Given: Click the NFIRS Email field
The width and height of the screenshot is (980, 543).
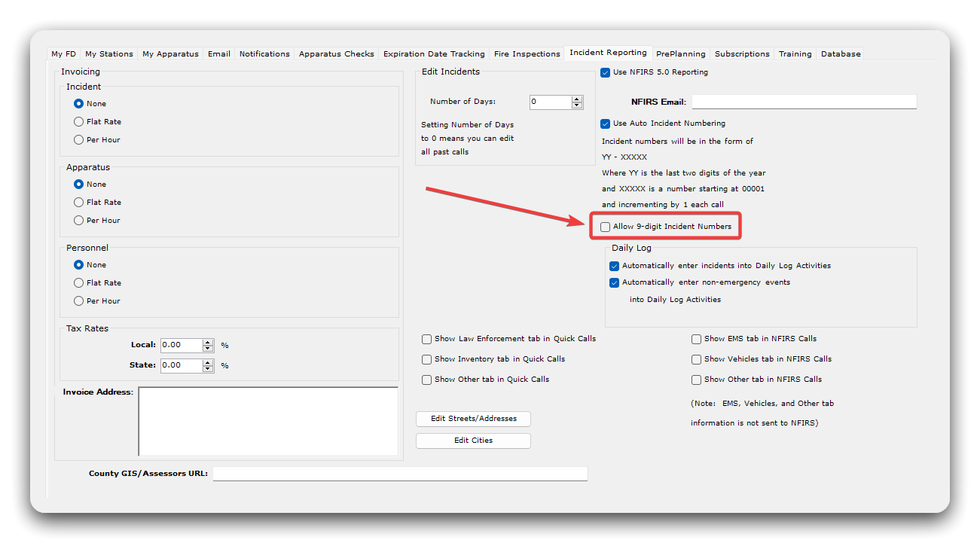Looking at the screenshot, I should tap(804, 102).
